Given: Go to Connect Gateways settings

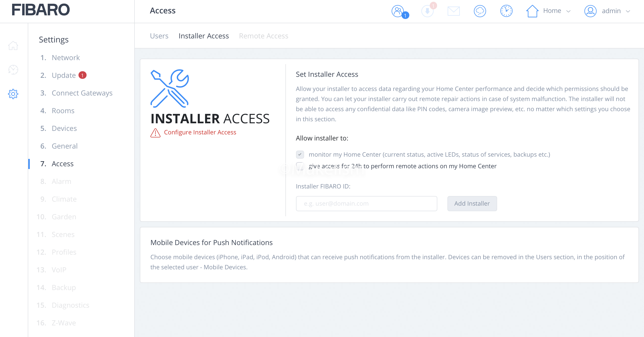Looking at the screenshot, I should coord(82,93).
